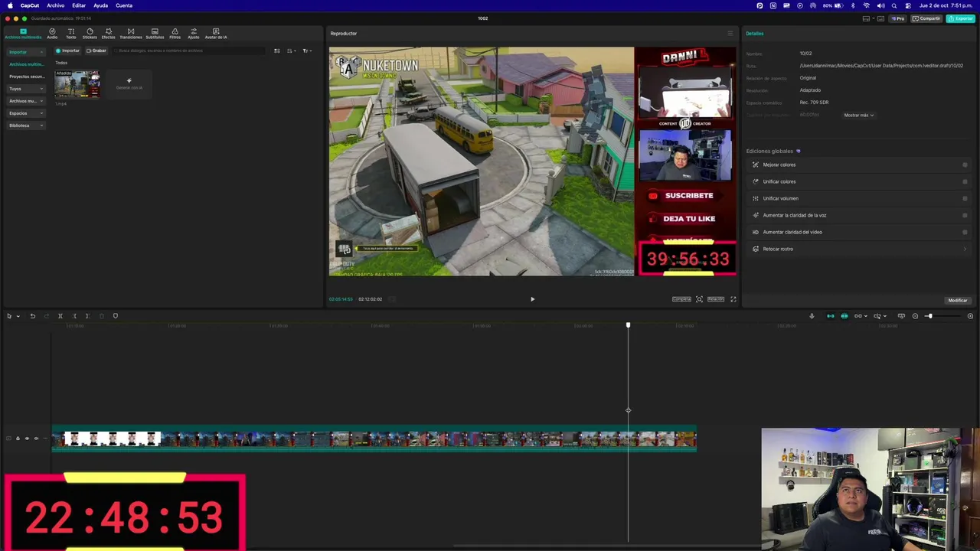This screenshot has height=551, width=980.
Task: Click the Compartir button
Action: (926, 18)
